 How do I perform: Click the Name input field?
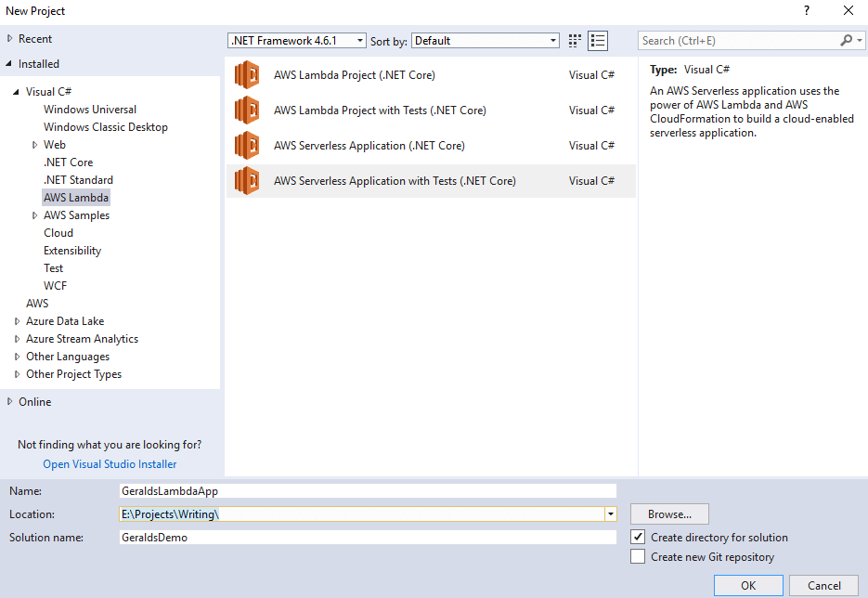(x=368, y=490)
